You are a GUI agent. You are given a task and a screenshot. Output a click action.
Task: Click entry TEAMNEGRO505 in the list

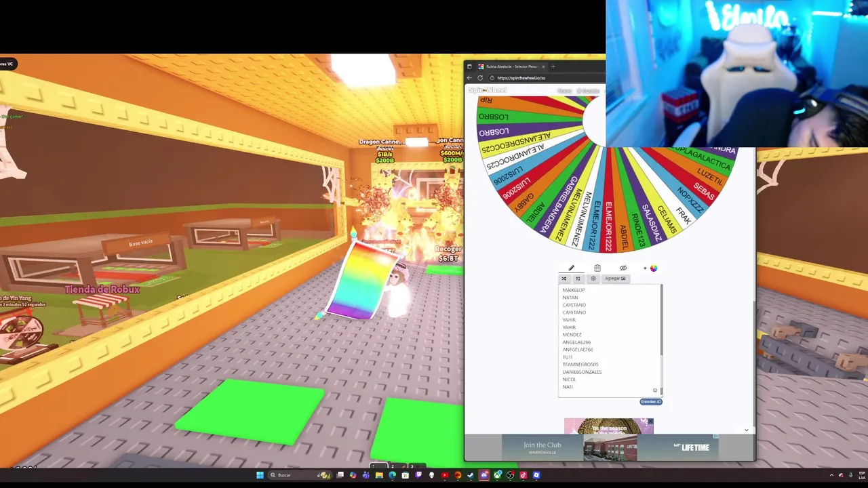tap(580, 365)
